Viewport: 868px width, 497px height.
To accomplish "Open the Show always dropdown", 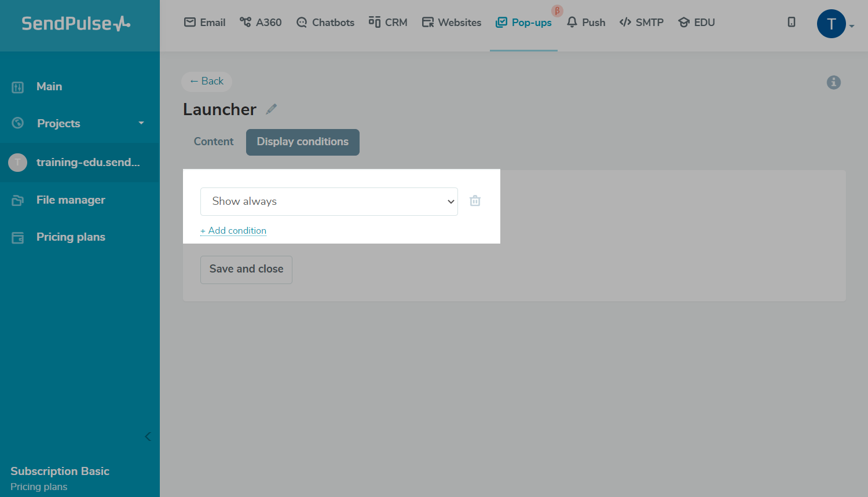I will click(329, 201).
